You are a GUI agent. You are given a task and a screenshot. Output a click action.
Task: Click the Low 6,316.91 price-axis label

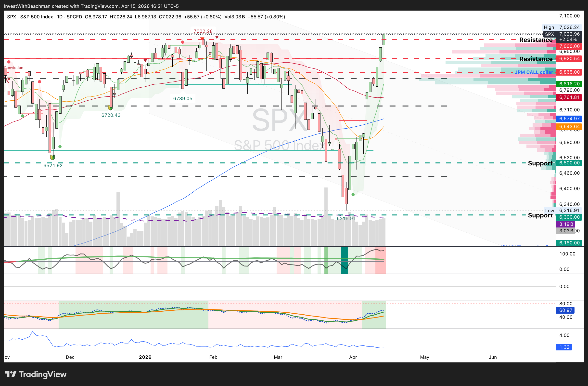(x=562, y=211)
